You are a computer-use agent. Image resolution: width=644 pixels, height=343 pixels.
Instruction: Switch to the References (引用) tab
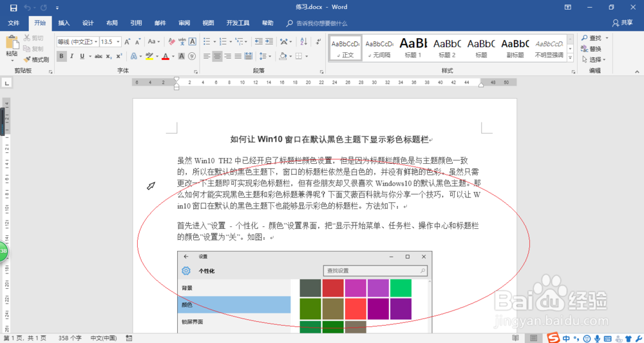point(136,23)
